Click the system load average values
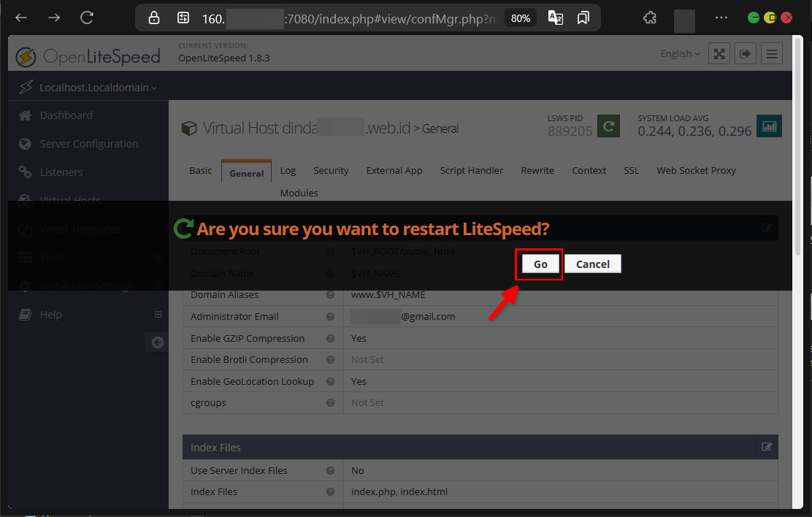The height and width of the screenshot is (517, 812). pos(694,131)
